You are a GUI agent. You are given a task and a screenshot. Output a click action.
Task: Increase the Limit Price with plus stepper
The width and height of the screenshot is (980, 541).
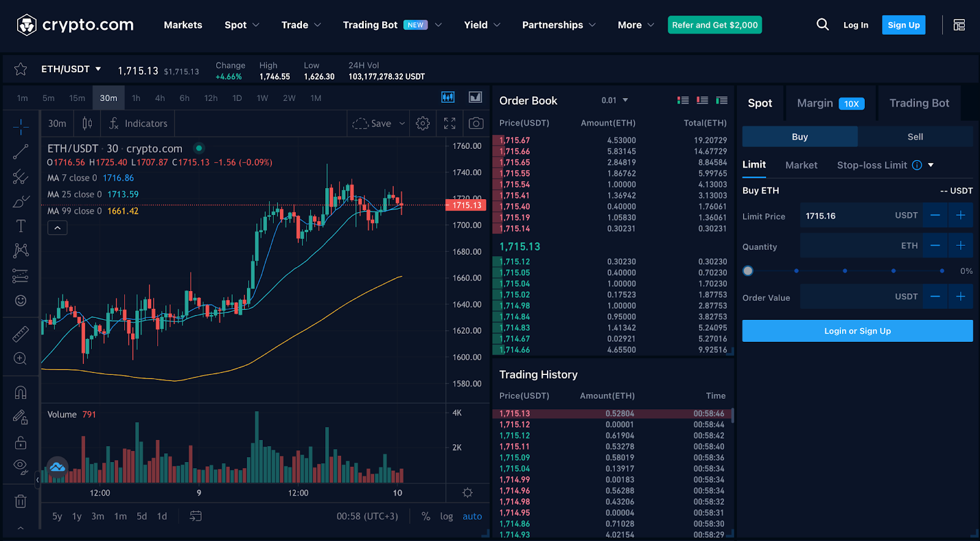click(960, 215)
